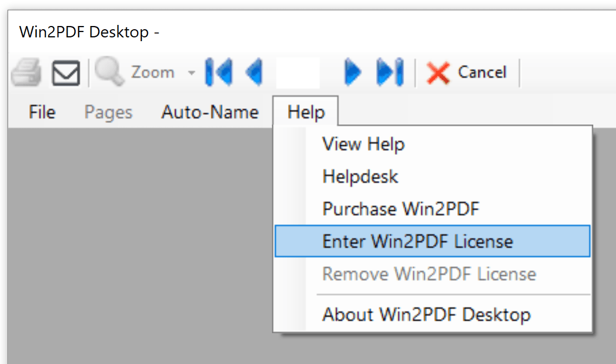
Task: Click the red X Cancel button
Action: point(466,73)
